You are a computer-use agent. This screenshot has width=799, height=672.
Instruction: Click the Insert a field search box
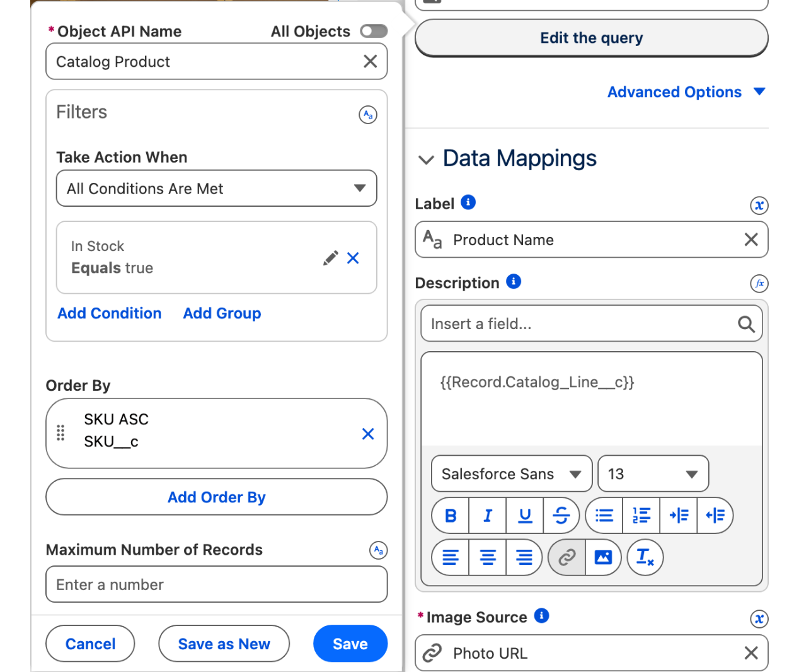tap(592, 323)
